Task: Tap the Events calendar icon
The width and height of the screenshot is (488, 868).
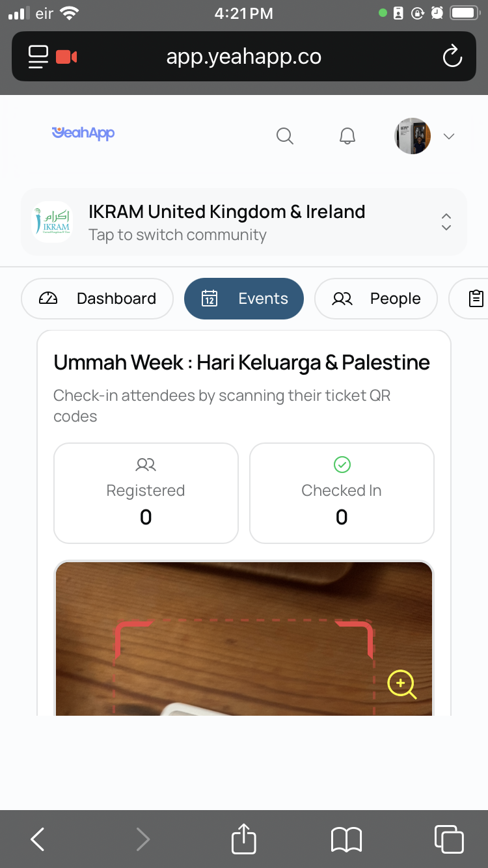Action: coord(209,298)
